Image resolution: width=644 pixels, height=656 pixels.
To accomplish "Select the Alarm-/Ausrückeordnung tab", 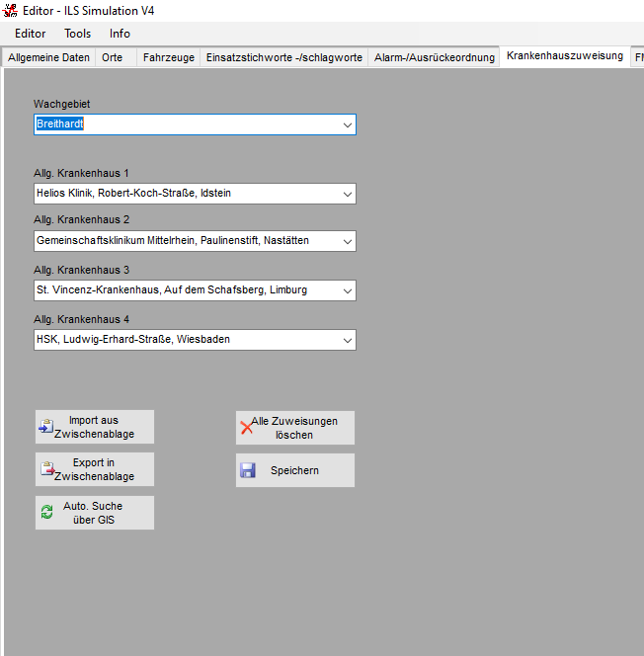I will point(434,58).
